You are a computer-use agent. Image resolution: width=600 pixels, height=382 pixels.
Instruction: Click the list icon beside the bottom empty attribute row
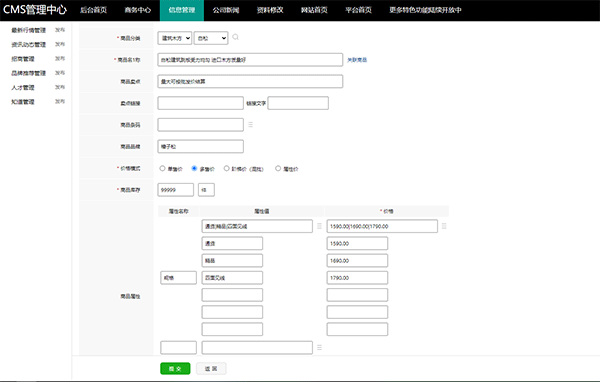pyautogui.click(x=319, y=347)
